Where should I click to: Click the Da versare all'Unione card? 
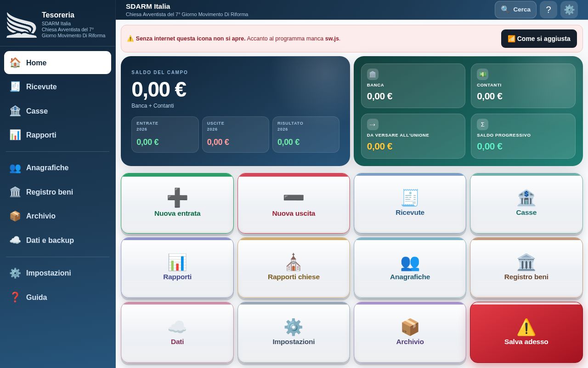point(413,136)
